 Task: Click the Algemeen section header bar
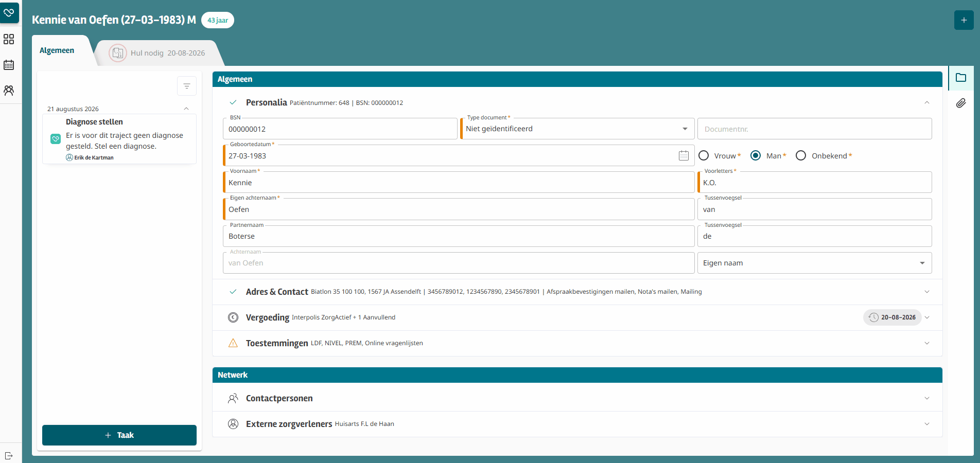point(577,79)
